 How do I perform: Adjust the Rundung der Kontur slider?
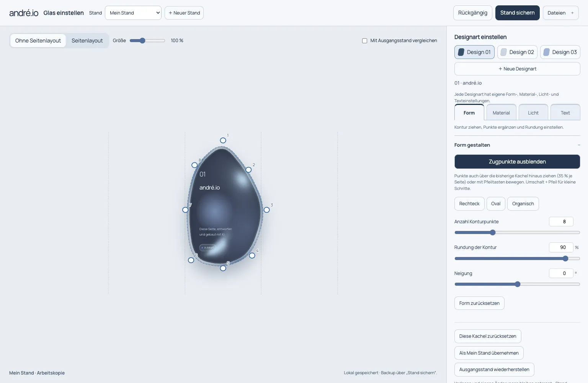point(517,259)
